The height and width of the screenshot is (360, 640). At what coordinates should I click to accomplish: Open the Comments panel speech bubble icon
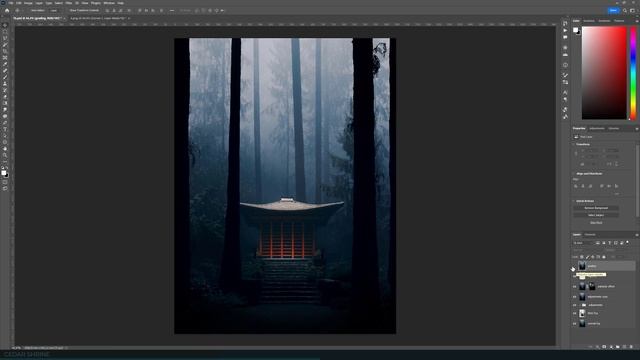point(565,37)
